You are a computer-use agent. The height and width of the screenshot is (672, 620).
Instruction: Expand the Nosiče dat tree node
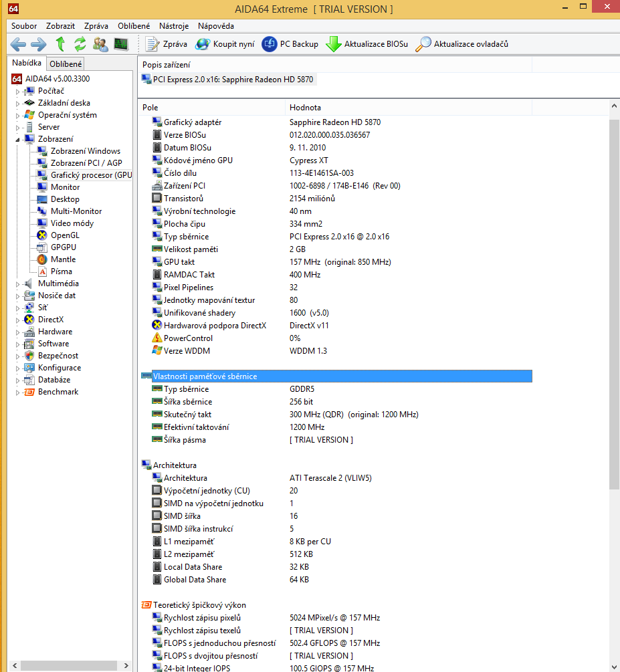(17, 296)
